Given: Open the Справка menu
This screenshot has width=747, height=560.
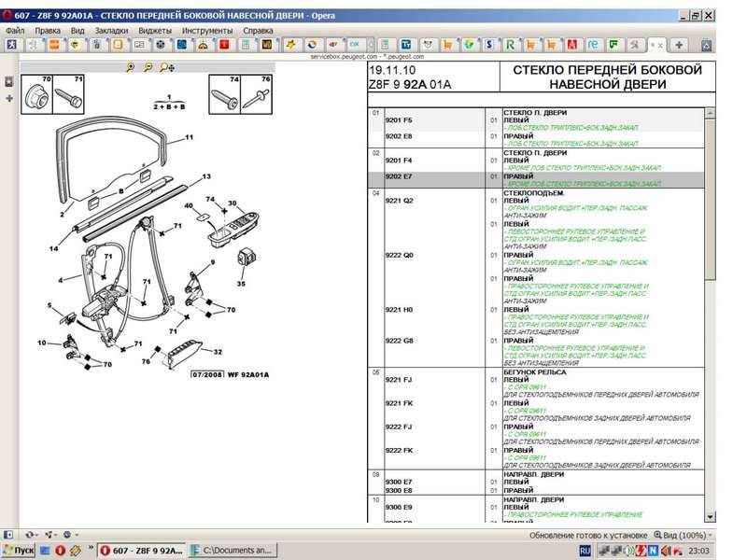Looking at the screenshot, I should pos(258,30).
